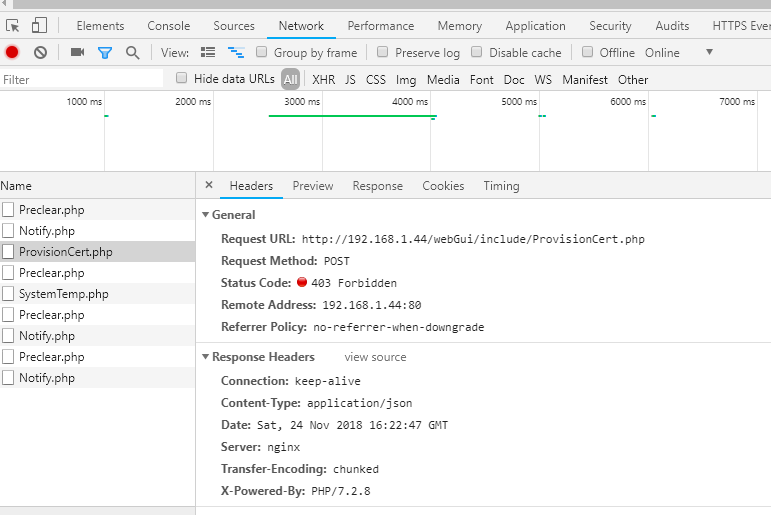Screen dimensions: 771x515
Task: Open the Memory tab
Action: 460,26
